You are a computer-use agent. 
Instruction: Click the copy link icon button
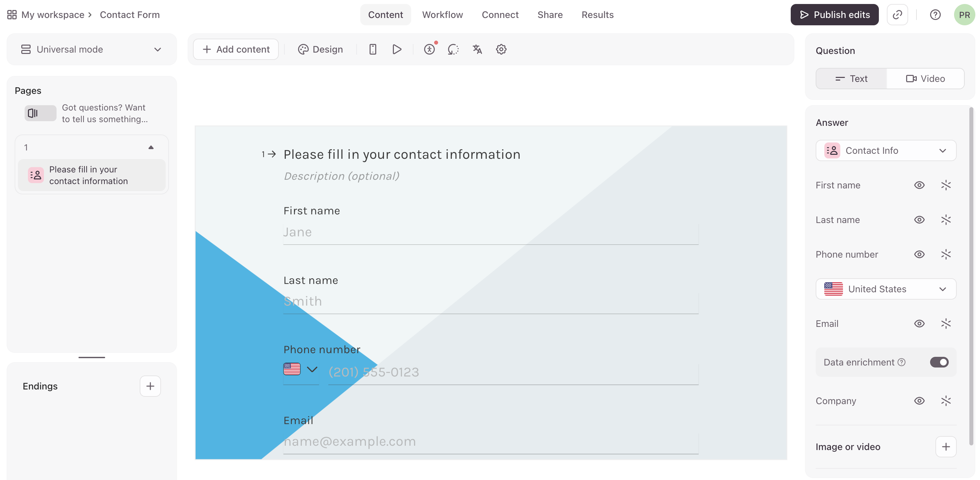coord(897,15)
